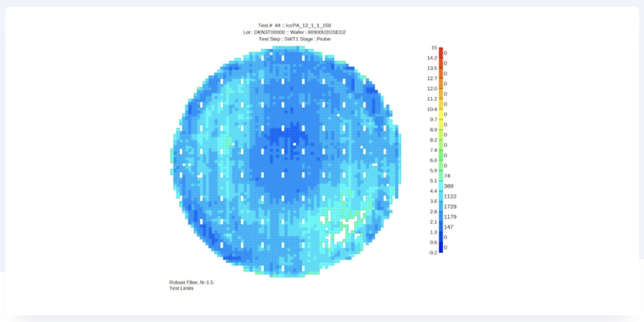Screen dimensions: 644x322
Task: Select the dark blue bottom of the color scale
Action: pos(441,248)
